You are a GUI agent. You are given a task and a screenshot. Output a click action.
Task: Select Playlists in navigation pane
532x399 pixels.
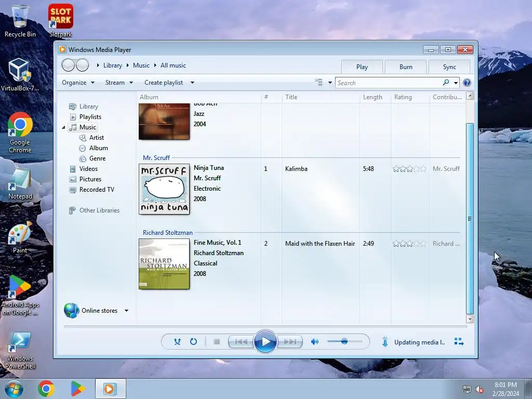point(90,117)
